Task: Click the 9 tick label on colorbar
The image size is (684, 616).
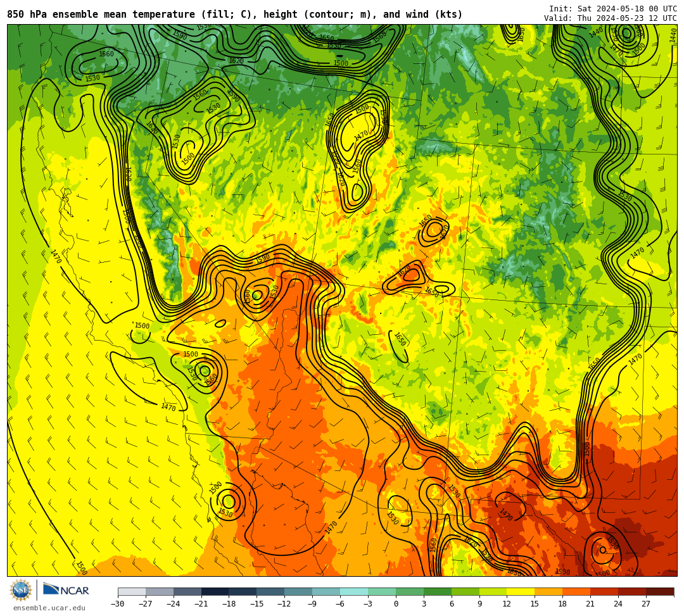Action: pyautogui.click(x=479, y=604)
